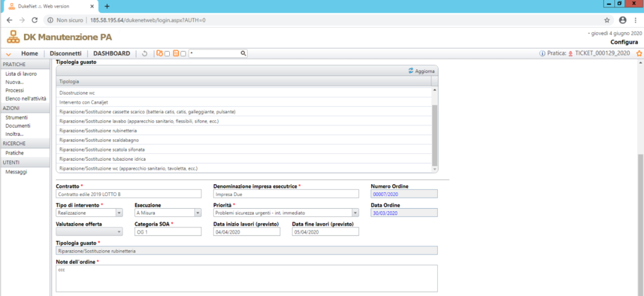Click the orange favorite star icon
Screen dimensions: 644x296
pyautogui.click(x=639, y=53)
